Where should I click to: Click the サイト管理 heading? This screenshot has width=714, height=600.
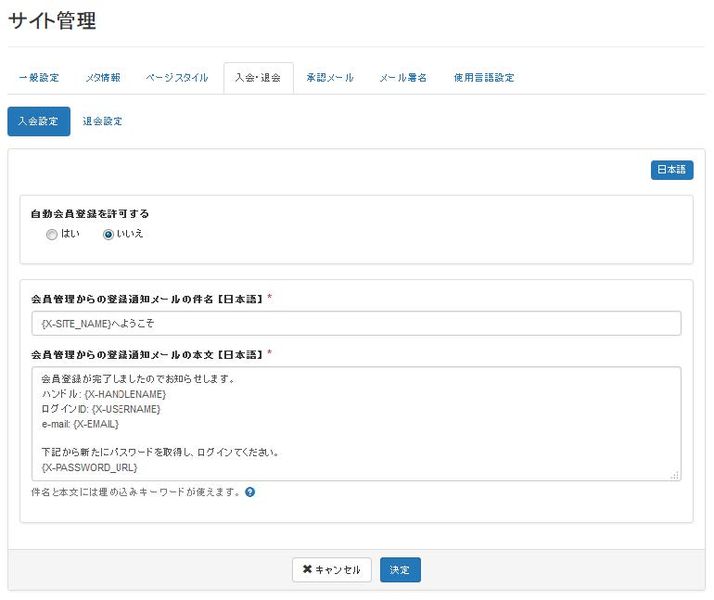(x=52, y=20)
